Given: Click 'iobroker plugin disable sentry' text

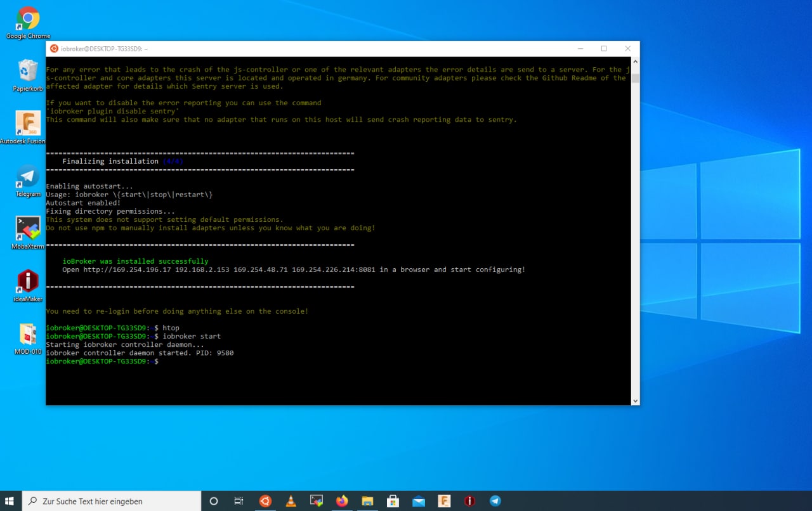Looking at the screenshot, I should (112, 111).
